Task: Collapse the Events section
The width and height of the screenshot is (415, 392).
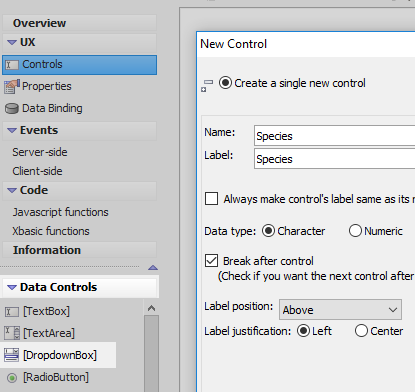Action: (x=12, y=130)
